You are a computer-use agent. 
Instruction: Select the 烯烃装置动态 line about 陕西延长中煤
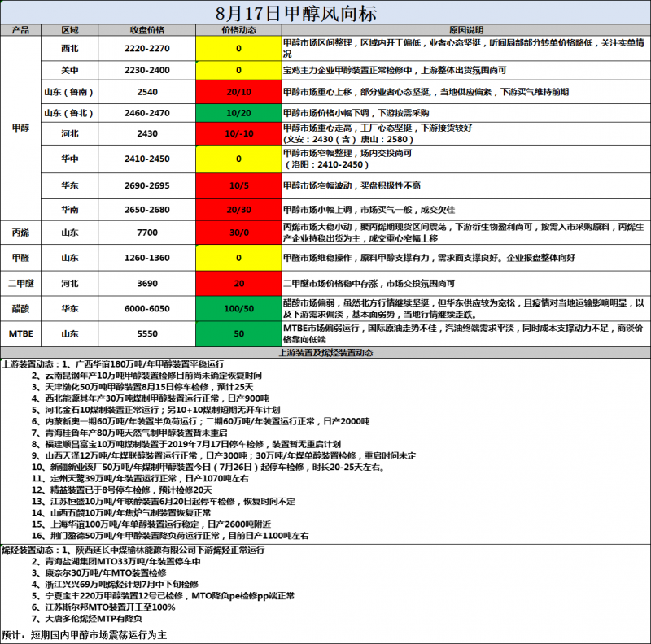coord(133,550)
